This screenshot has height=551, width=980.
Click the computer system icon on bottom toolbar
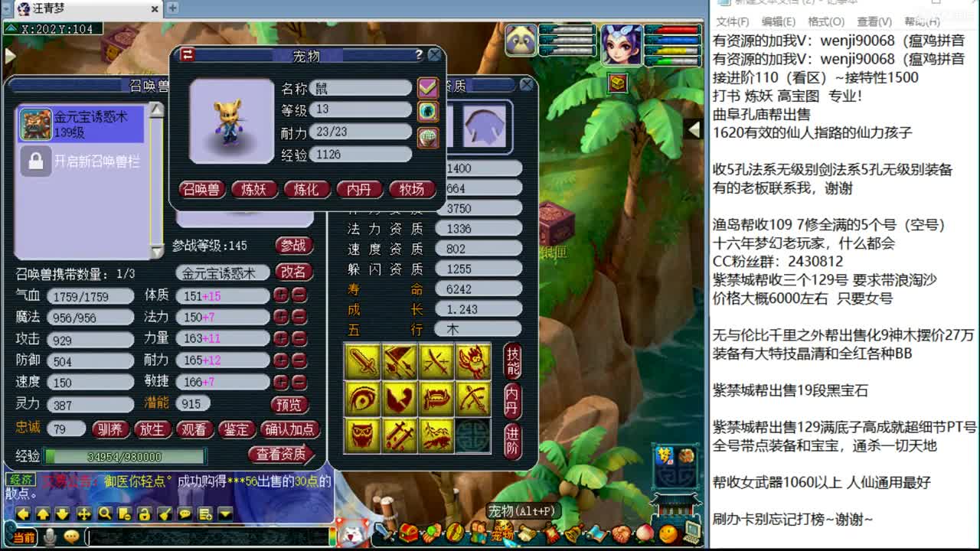tap(692, 531)
